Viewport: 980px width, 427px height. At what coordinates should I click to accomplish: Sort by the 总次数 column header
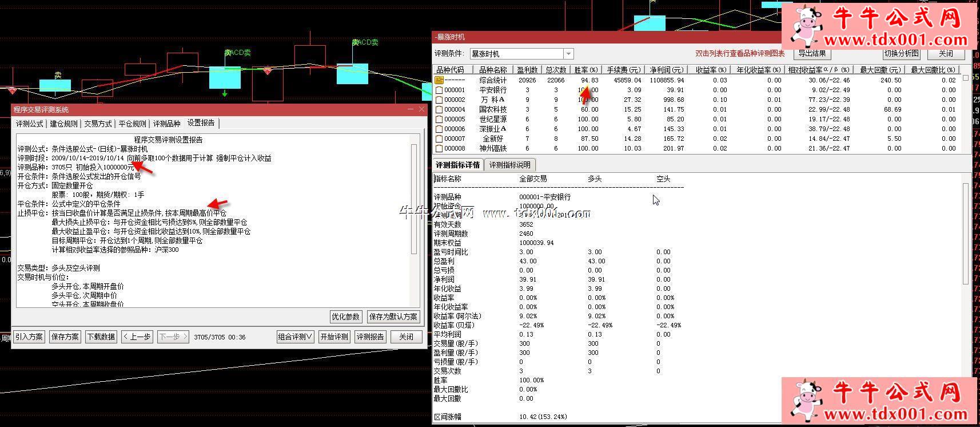pos(555,70)
